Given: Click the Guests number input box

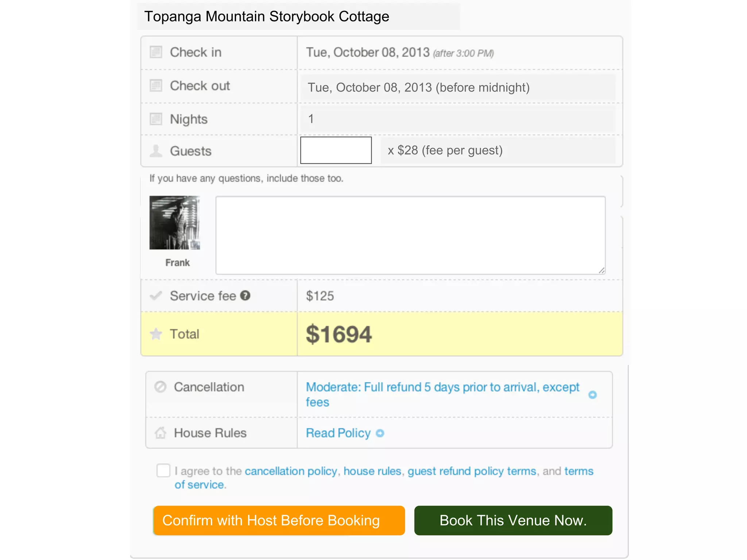Looking at the screenshot, I should click(336, 150).
